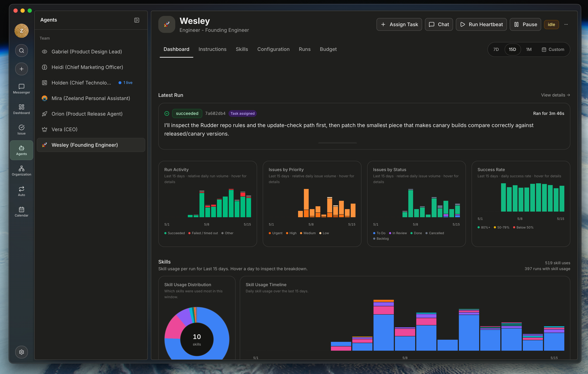Screen dimensions: 588x374
Task: Click the idle status badge
Action: (551, 24)
